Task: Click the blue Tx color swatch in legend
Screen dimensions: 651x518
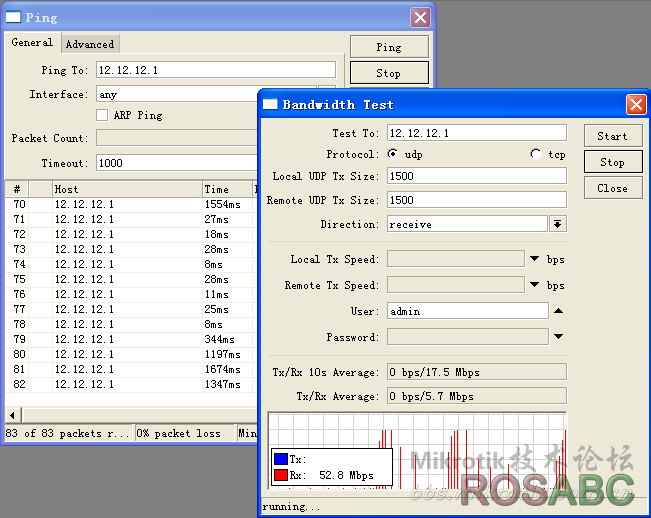Action: click(x=281, y=459)
